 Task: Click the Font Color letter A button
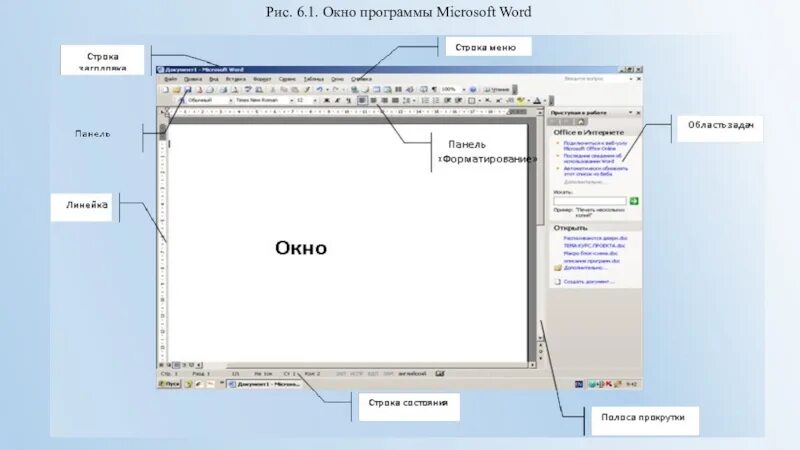click(x=537, y=101)
